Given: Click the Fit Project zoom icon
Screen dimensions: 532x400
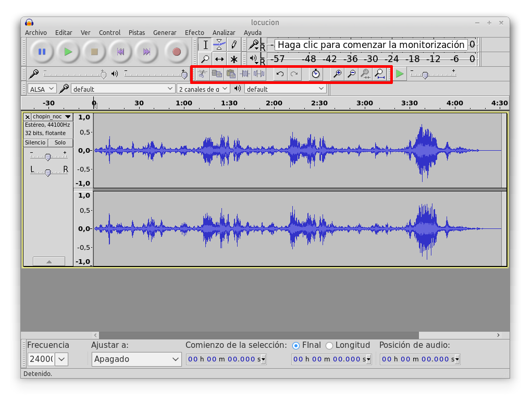Looking at the screenshot, I should click(380, 74).
